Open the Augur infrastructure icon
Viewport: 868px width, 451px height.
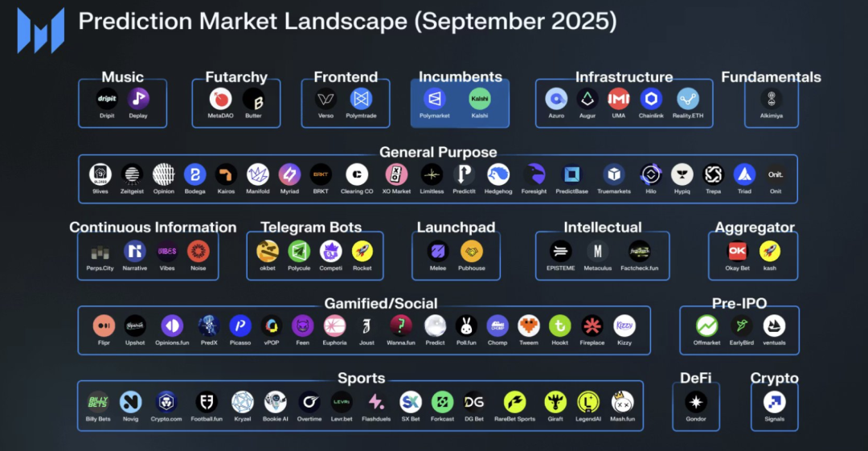(588, 99)
